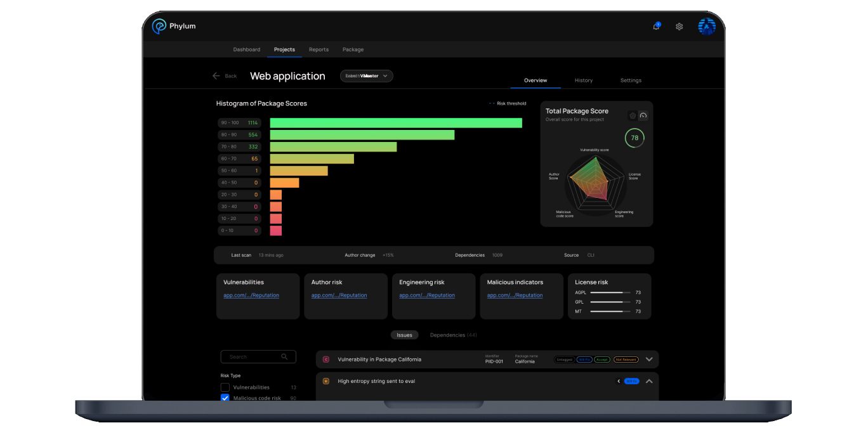Open the Vulnerabilities reputation link

click(x=251, y=295)
